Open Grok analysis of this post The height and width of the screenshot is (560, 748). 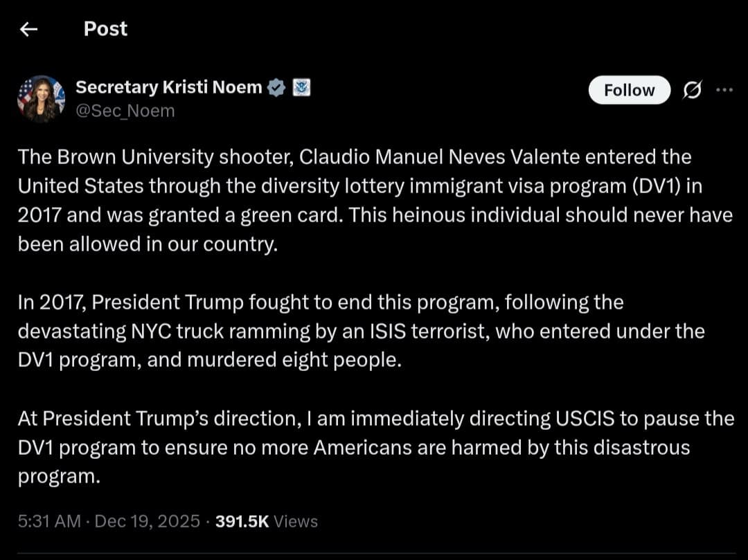coord(693,90)
